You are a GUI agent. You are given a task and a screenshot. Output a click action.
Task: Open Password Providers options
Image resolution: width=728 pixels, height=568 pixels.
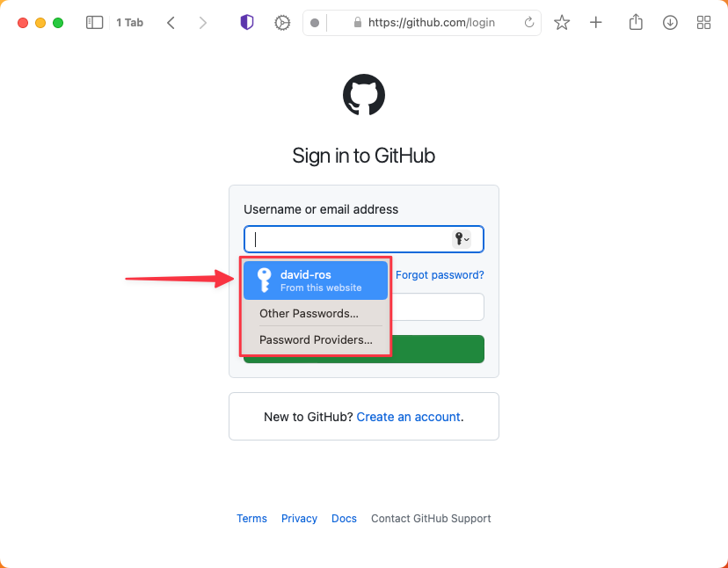pyautogui.click(x=314, y=339)
